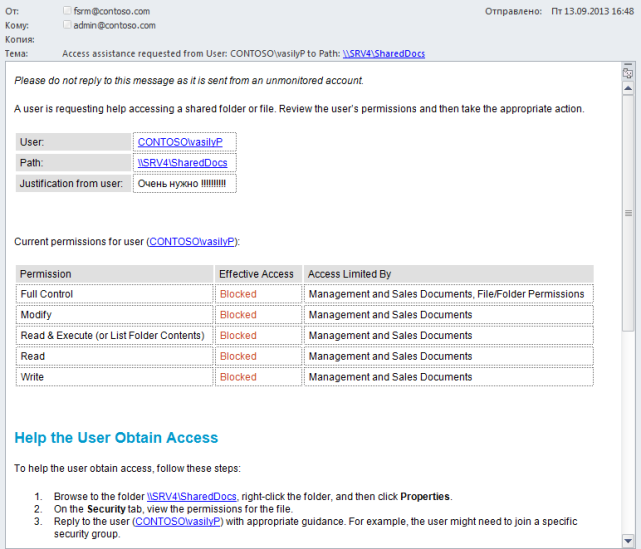Viewport: 641px width, 549px height.
Task: Open the \\SRV4\SharedDocs link in subject line
Action: point(383,54)
